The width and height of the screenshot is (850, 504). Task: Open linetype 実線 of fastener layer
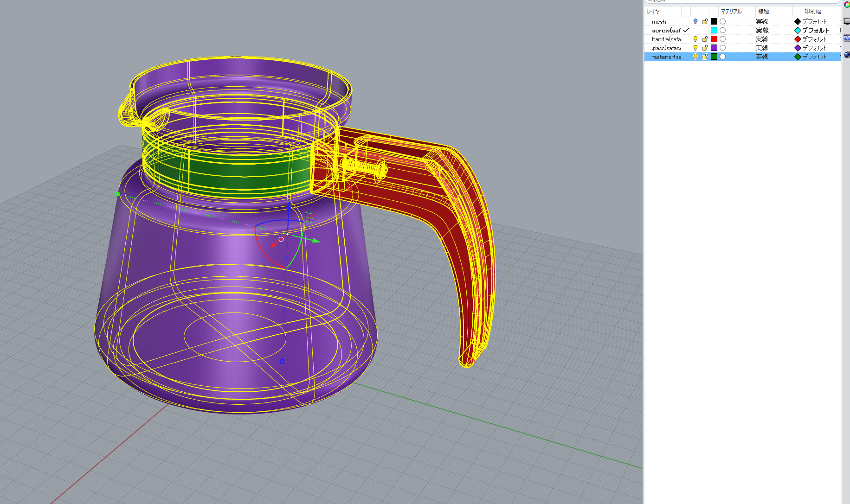[762, 57]
